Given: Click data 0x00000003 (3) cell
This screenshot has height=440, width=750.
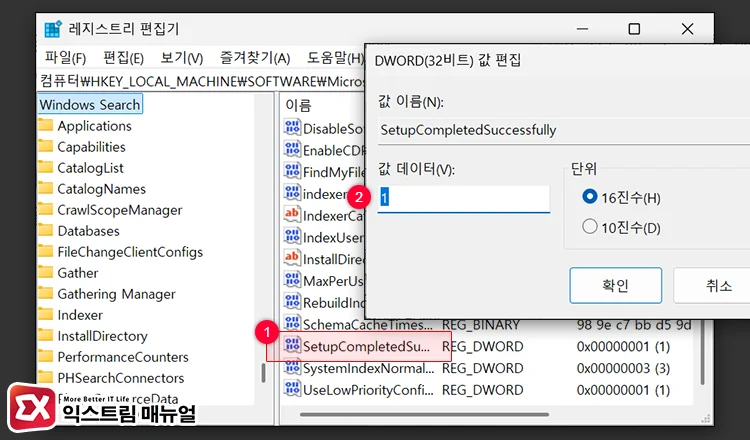Looking at the screenshot, I should tap(623, 368).
